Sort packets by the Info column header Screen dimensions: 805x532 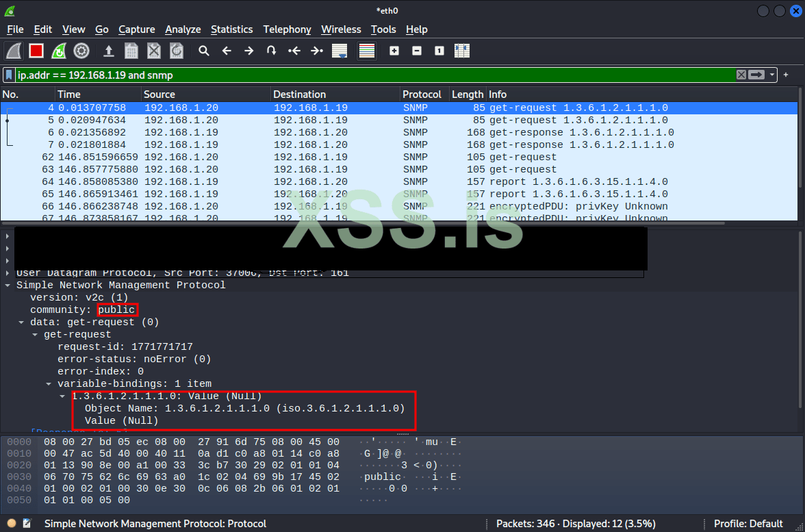[642, 94]
